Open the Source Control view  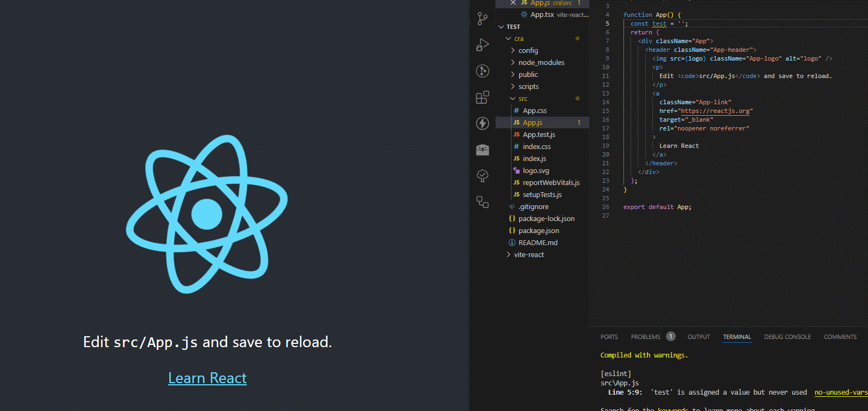(482, 19)
